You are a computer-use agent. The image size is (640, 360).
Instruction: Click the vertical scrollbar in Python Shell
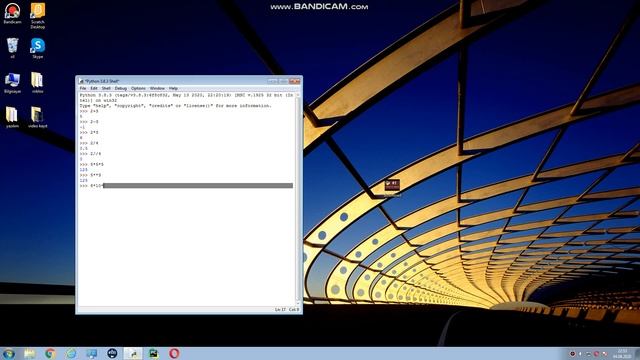coord(298,199)
